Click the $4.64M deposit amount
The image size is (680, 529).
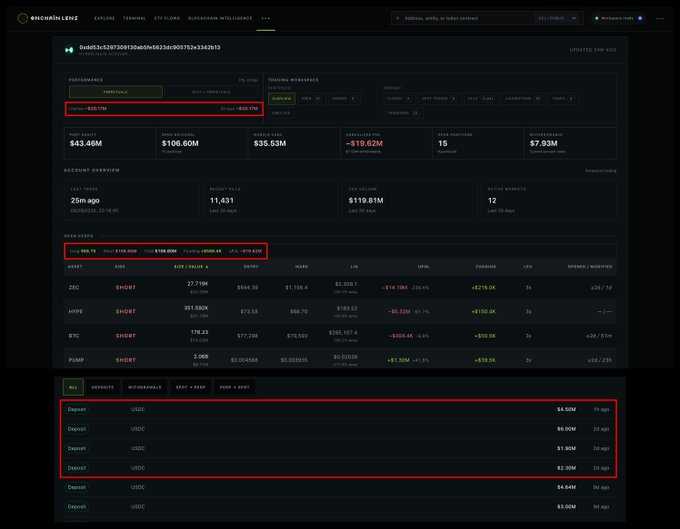tap(566, 487)
